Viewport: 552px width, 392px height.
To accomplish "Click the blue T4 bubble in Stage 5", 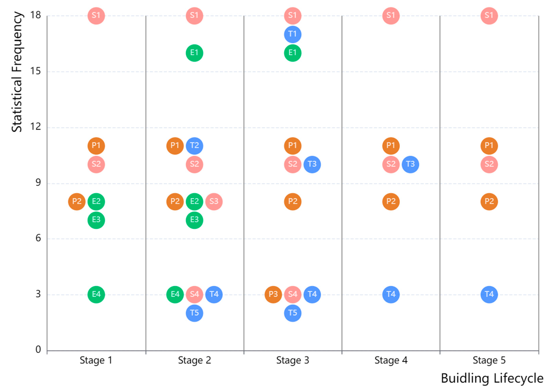I will pos(489,294).
